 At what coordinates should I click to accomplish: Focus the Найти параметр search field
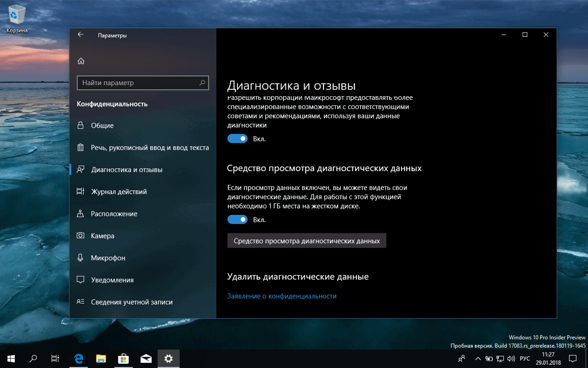143,83
